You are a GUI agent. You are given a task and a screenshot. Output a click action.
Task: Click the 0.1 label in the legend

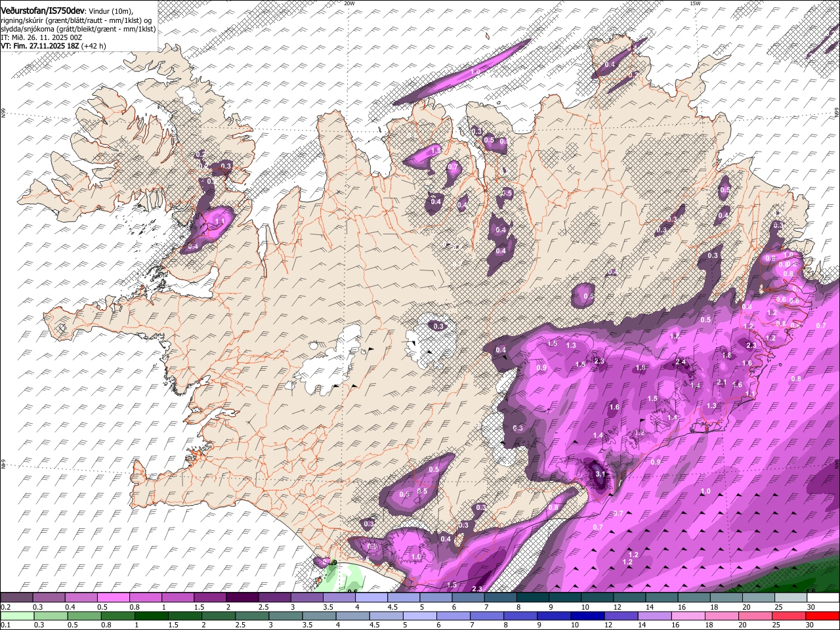[x=5, y=625]
